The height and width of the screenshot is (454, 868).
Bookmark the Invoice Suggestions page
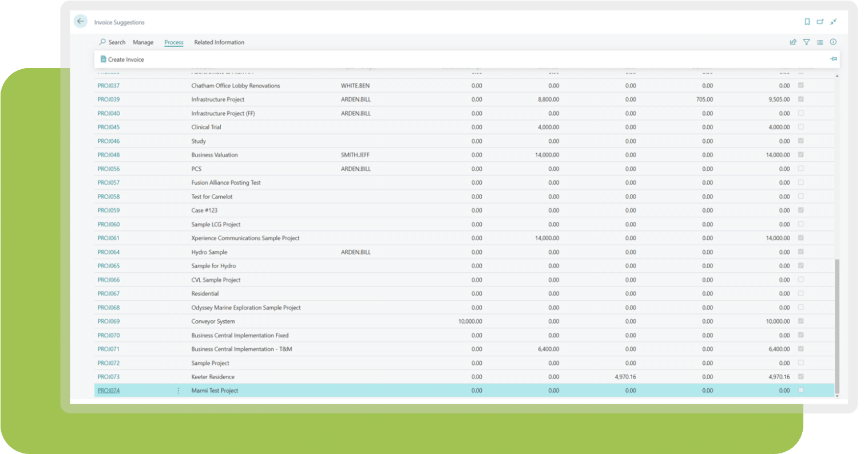(807, 22)
